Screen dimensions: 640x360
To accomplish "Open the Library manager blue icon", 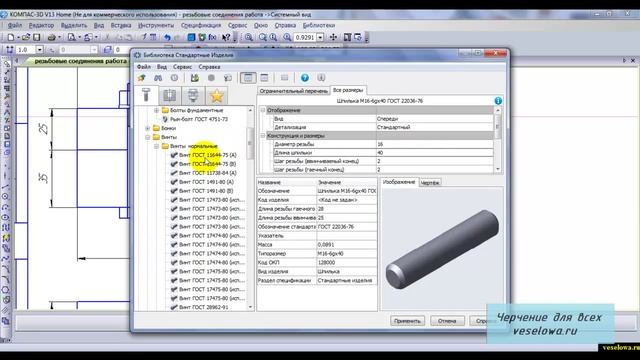I will (191, 37).
